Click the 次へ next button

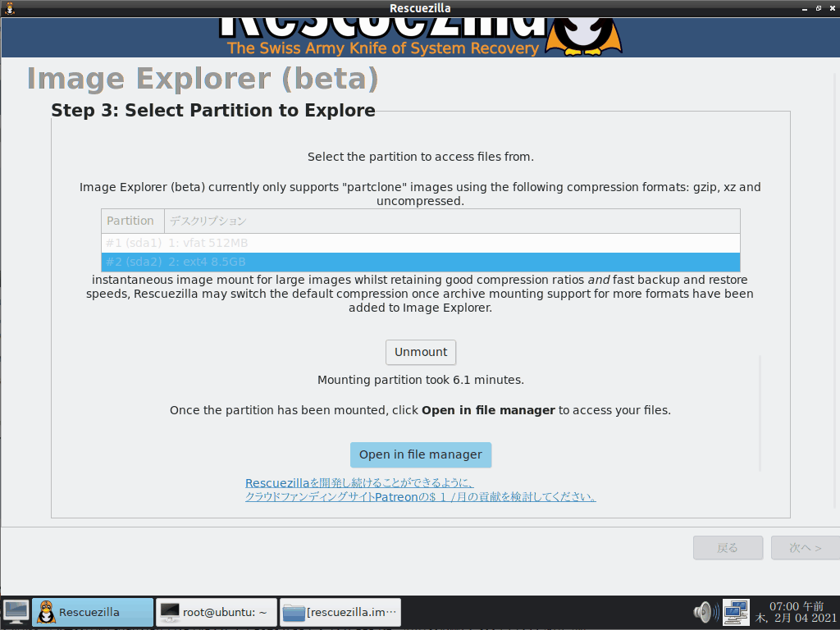pos(806,547)
